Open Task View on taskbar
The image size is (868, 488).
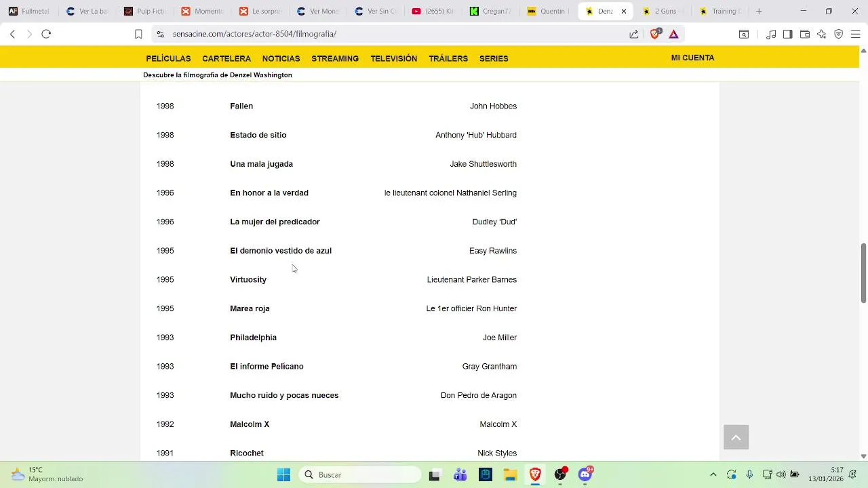click(435, 474)
